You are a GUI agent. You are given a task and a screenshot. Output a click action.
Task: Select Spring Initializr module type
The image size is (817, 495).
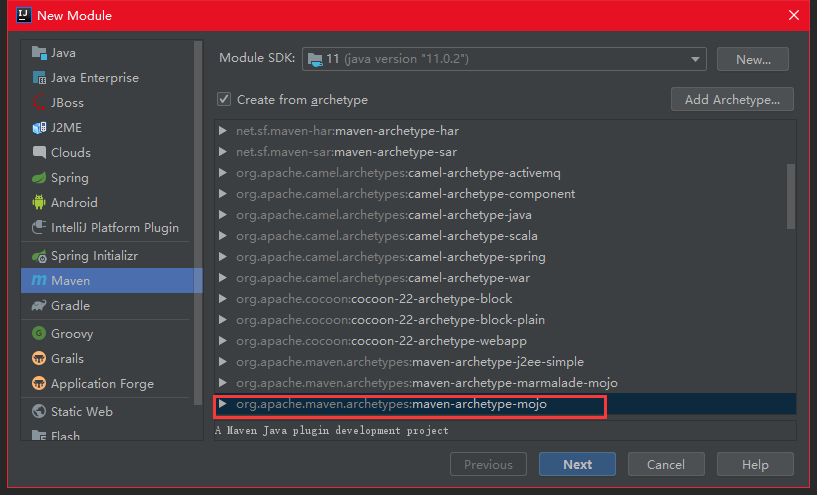point(107,256)
